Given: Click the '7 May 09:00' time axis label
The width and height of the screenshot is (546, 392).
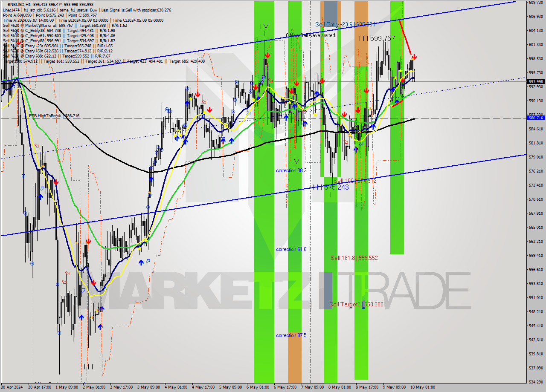Looking at the screenshot, I should click(x=312, y=387).
